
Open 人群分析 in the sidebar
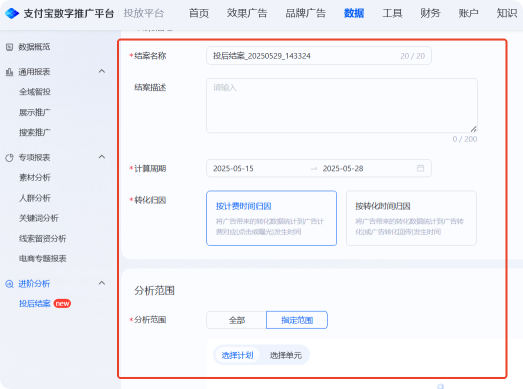coord(35,198)
